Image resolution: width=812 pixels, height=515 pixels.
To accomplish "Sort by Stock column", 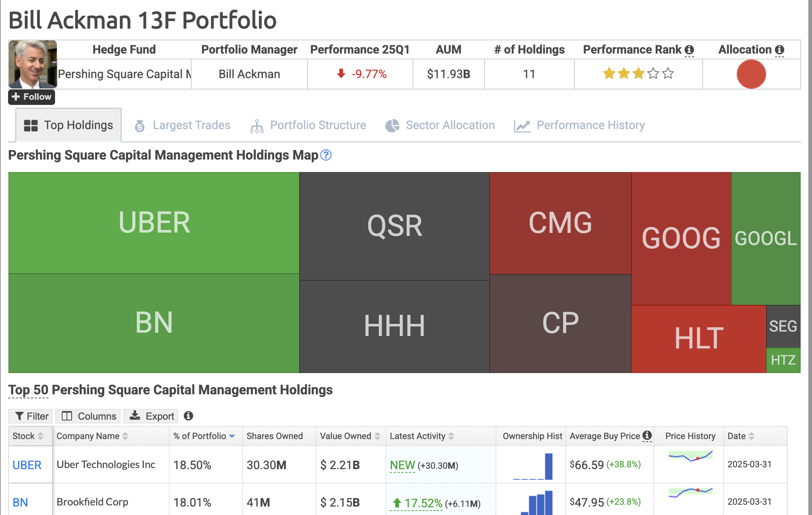I will click(30, 436).
